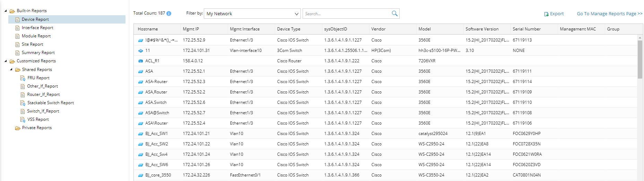Collapse the Shared Reports tree node

[11, 70]
